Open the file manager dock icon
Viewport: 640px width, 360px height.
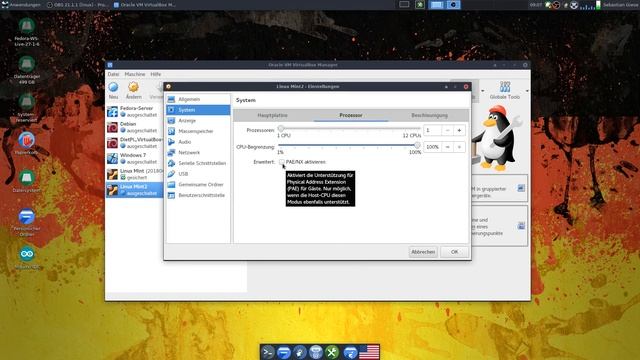(x=284, y=352)
